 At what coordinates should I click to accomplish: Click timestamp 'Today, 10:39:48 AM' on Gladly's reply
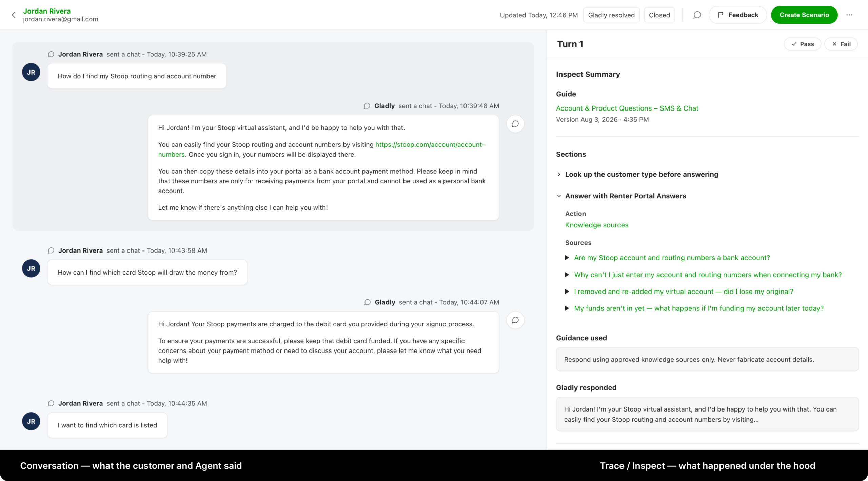[x=469, y=106]
